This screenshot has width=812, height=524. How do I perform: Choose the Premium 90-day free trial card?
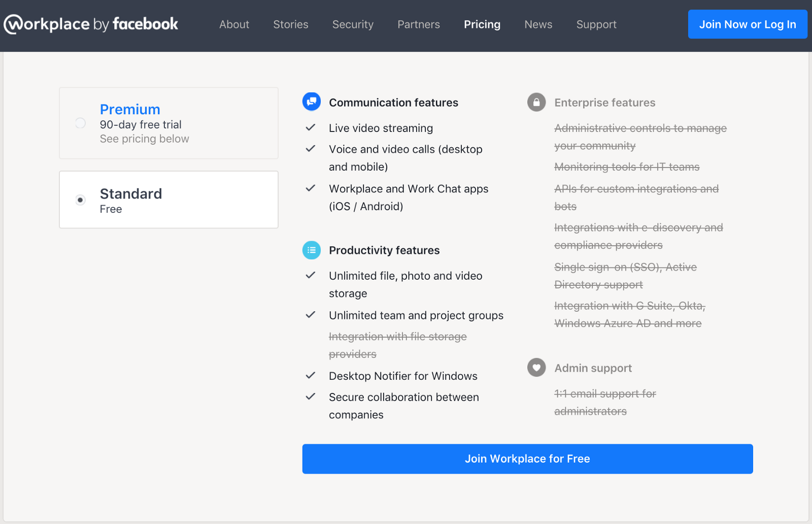coord(168,123)
